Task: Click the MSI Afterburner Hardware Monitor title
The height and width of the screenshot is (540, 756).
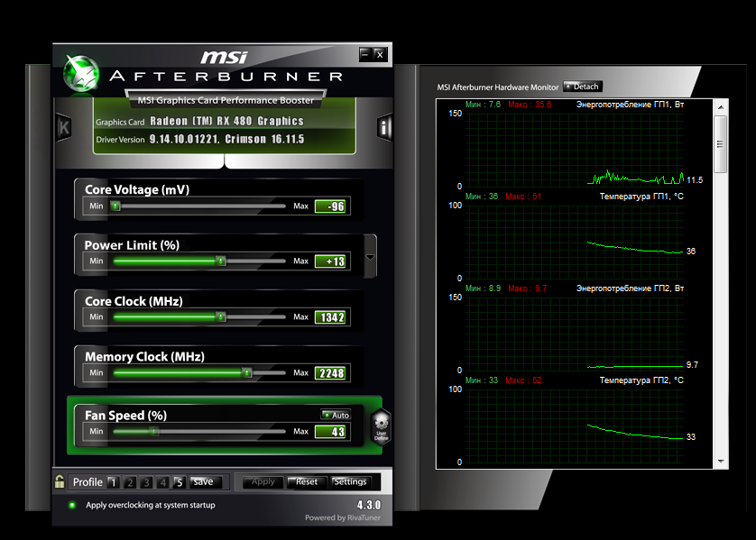Action: [x=498, y=87]
